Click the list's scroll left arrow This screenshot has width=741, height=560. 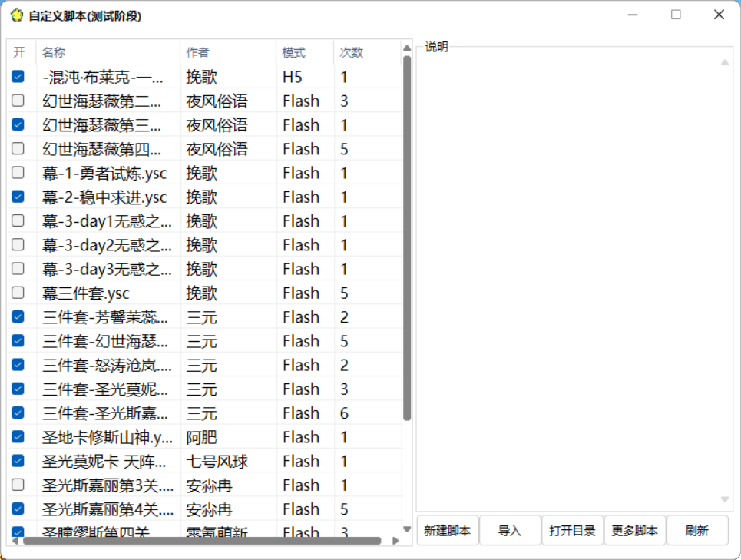15,541
